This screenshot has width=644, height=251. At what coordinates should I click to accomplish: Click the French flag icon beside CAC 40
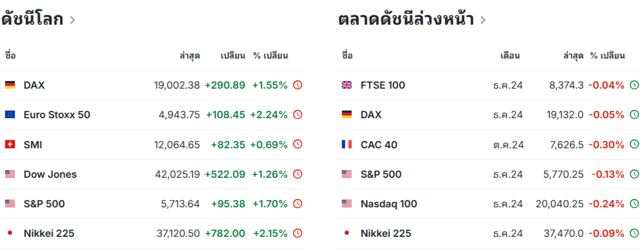[x=347, y=144]
